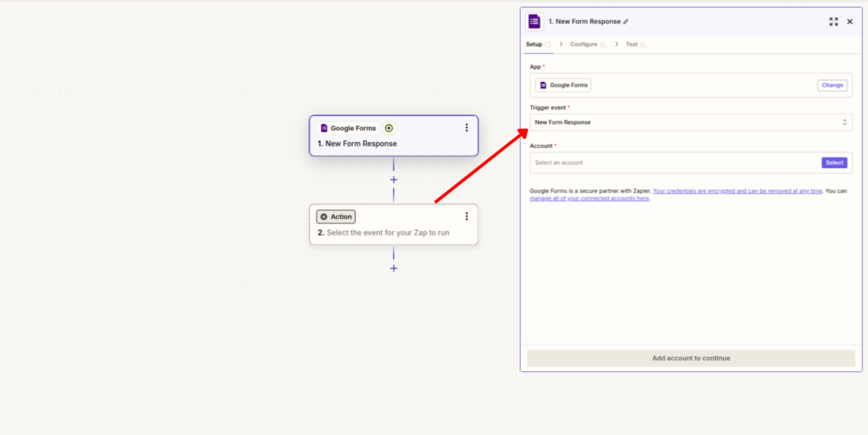Click Add account to continue button
The image size is (868, 435).
point(691,358)
